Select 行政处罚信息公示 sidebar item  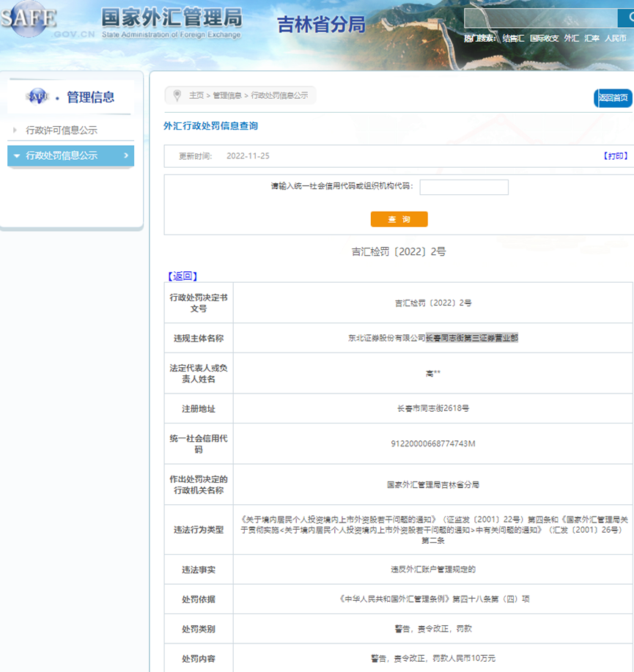(x=62, y=155)
